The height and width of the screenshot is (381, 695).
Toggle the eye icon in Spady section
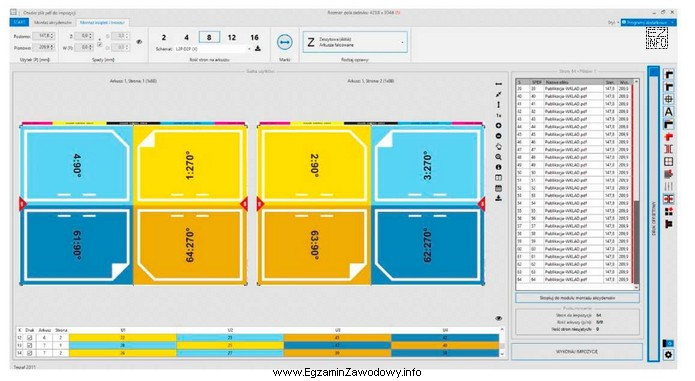point(139,42)
